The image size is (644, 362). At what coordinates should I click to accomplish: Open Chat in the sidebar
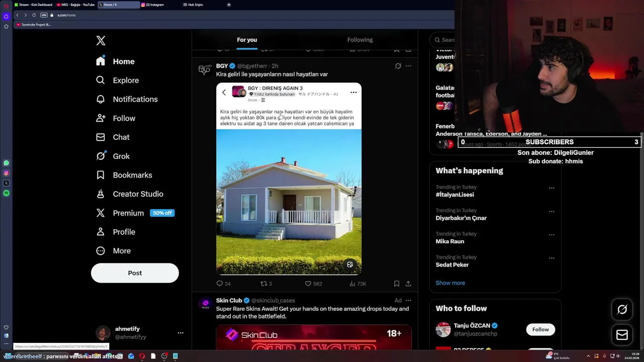click(x=113, y=137)
